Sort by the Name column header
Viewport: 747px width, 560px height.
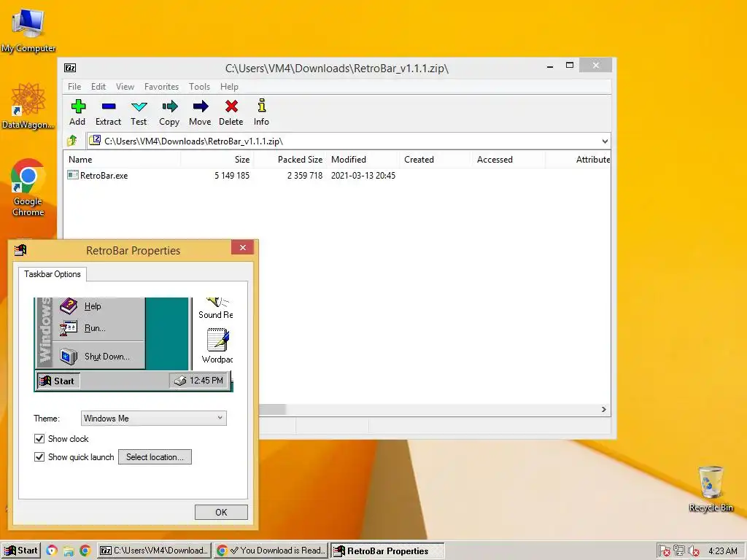(x=122, y=160)
